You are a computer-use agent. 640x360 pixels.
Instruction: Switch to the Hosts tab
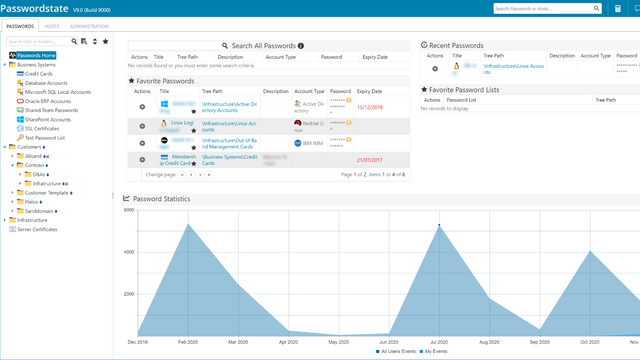click(52, 26)
